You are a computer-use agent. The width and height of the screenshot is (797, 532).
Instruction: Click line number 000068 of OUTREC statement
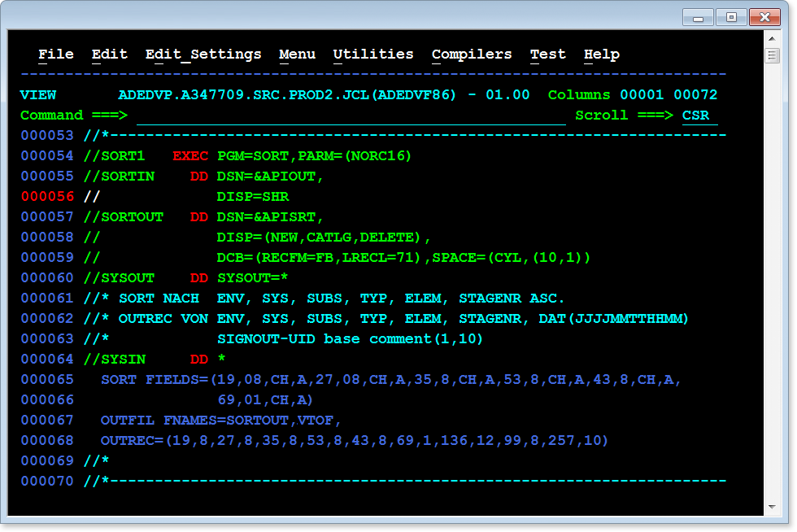[x=47, y=441]
